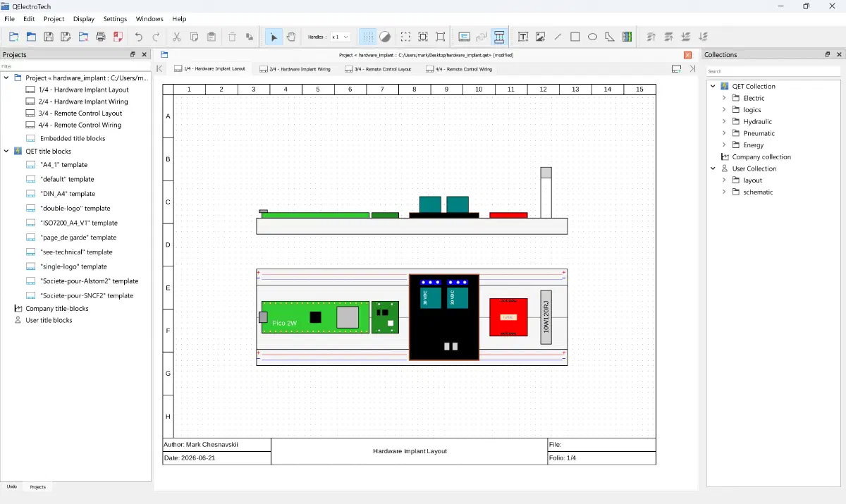
Task: Add a new folio with the tab-bar button
Action: pos(676,69)
